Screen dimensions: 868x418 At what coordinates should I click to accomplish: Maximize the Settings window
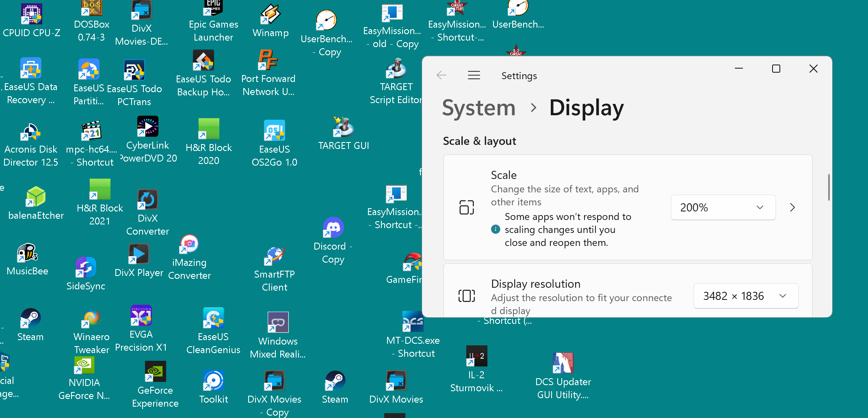tap(776, 69)
